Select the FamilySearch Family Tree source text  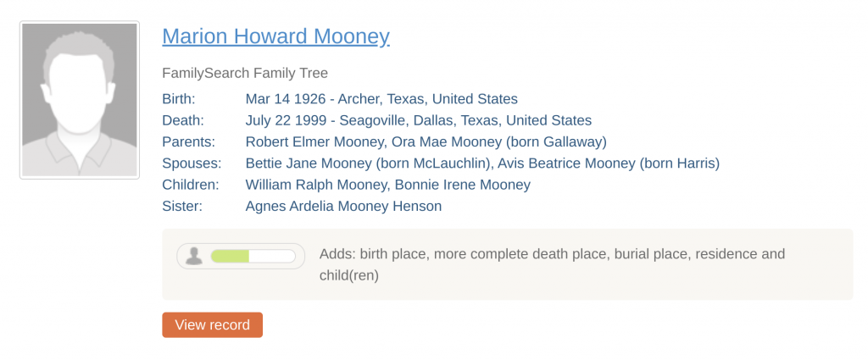click(x=244, y=74)
